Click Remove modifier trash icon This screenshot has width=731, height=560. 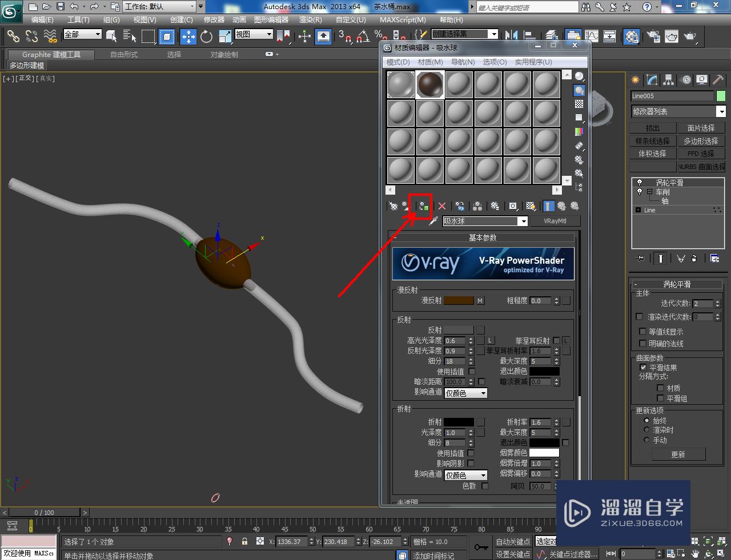pyautogui.click(x=694, y=259)
